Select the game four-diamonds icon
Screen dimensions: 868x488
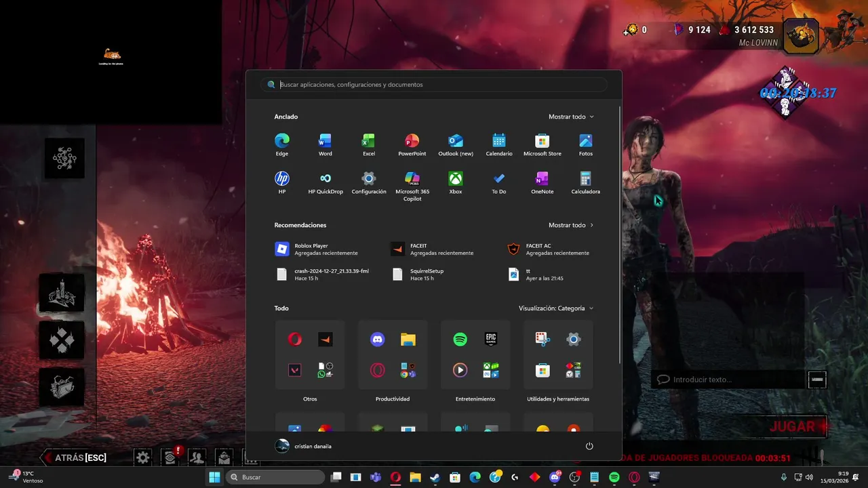62,340
